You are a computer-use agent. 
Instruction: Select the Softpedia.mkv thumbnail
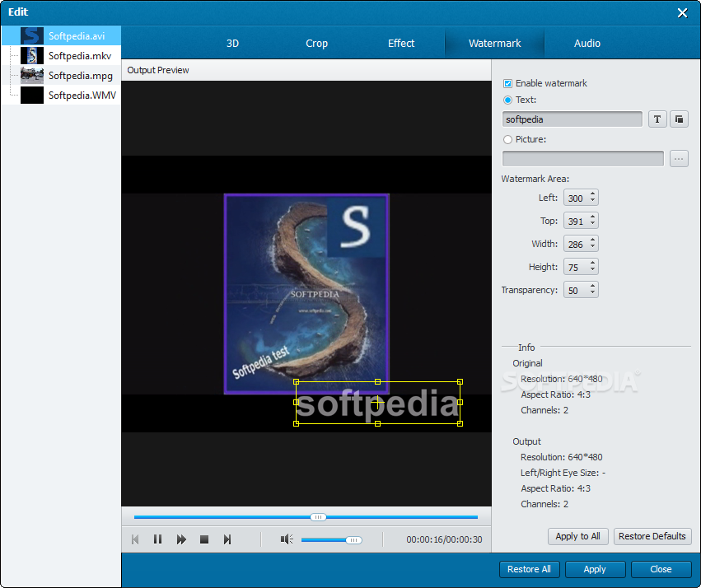tap(32, 55)
